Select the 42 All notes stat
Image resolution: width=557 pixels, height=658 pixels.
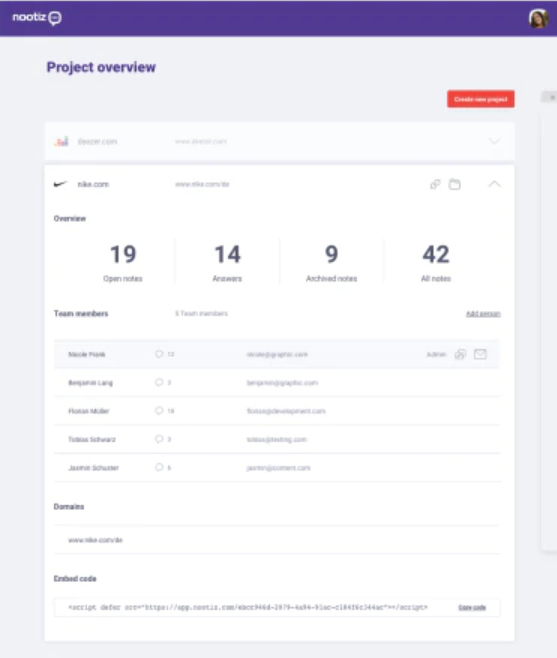pyautogui.click(x=436, y=262)
